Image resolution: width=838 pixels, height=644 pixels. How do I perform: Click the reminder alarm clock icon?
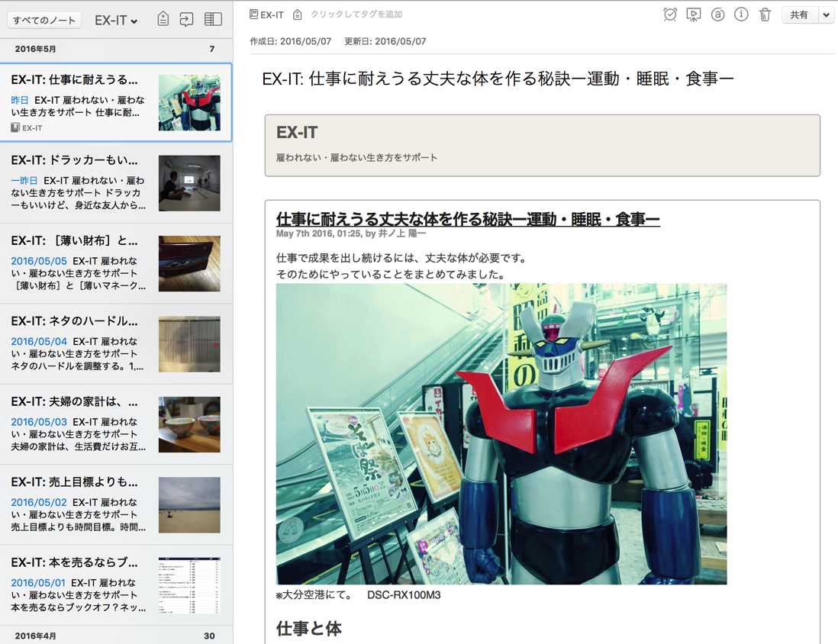point(670,14)
